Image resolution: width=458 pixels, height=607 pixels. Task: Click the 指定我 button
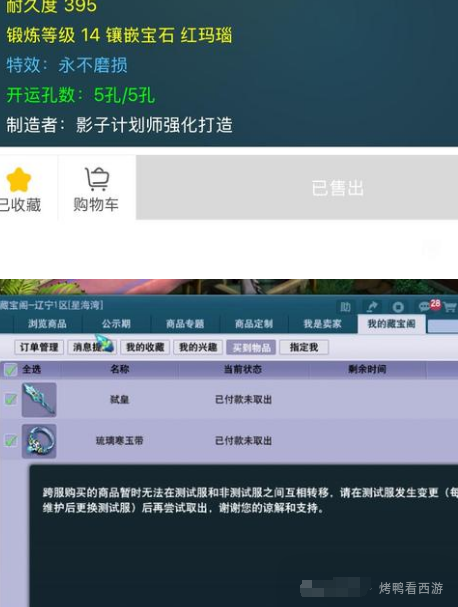(x=304, y=347)
